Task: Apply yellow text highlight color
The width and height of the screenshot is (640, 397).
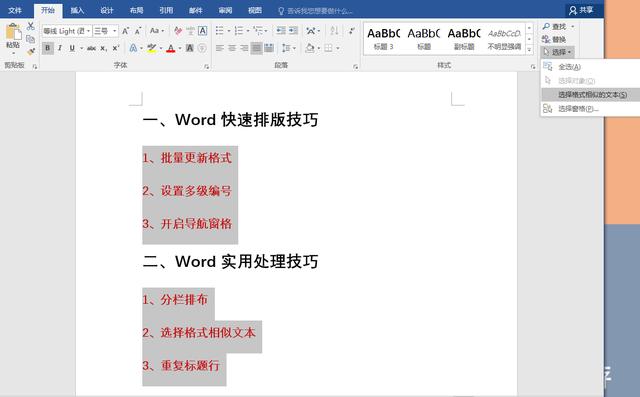Action: [152, 48]
